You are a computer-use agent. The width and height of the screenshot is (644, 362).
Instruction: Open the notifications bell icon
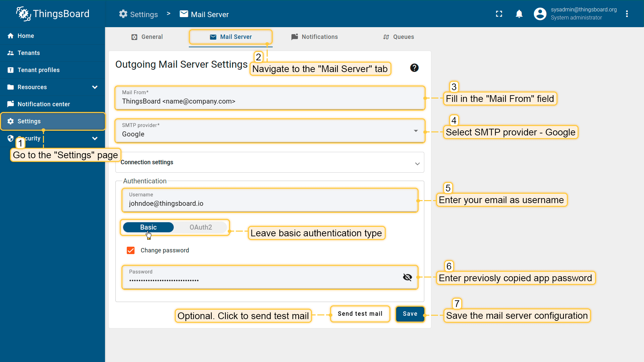tap(519, 14)
